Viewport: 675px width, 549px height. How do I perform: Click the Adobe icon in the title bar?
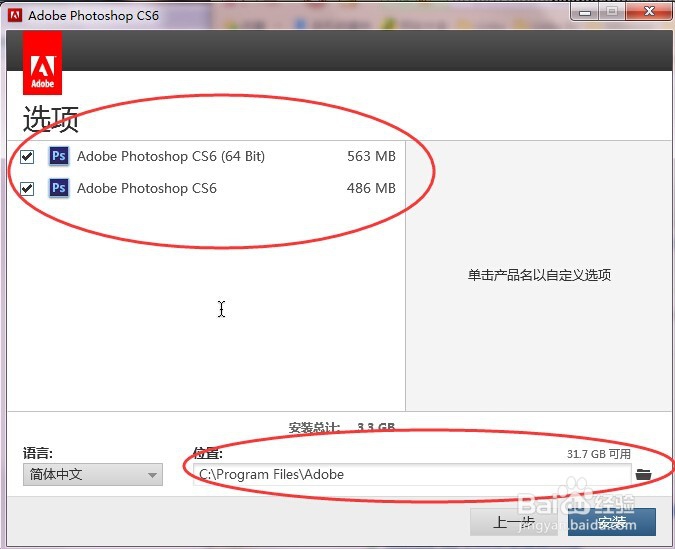coord(15,16)
